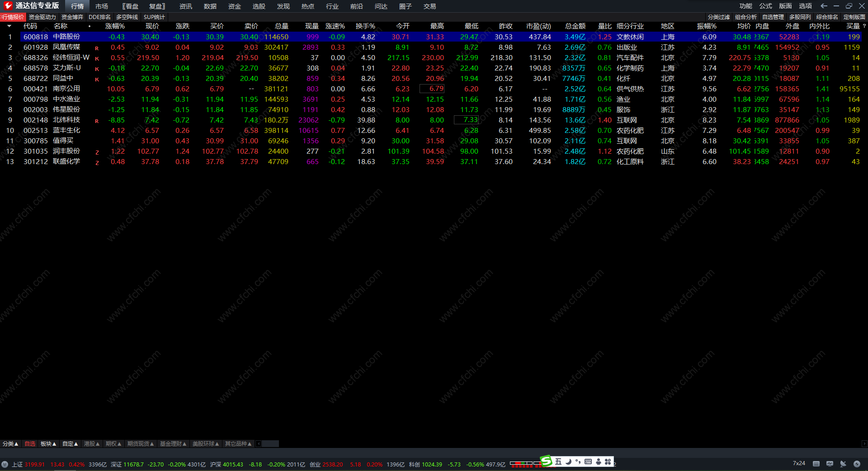Open the 定制版面 button
The image size is (868, 471).
(x=854, y=17)
